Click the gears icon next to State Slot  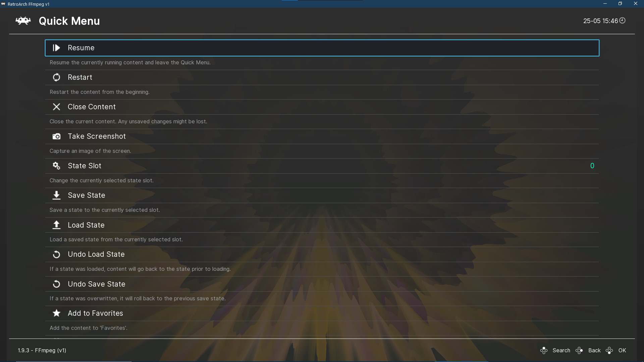pyautogui.click(x=56, y=166)
